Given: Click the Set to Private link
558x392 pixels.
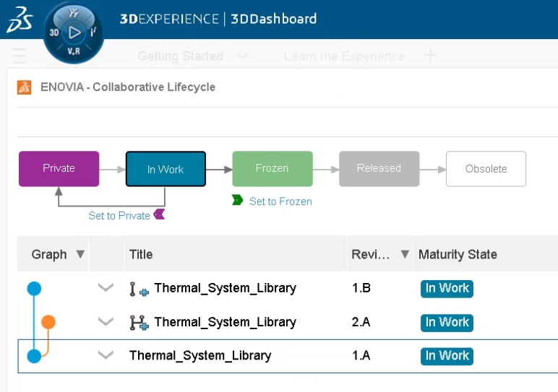Looking at the screenshot, I should point(119,215).
